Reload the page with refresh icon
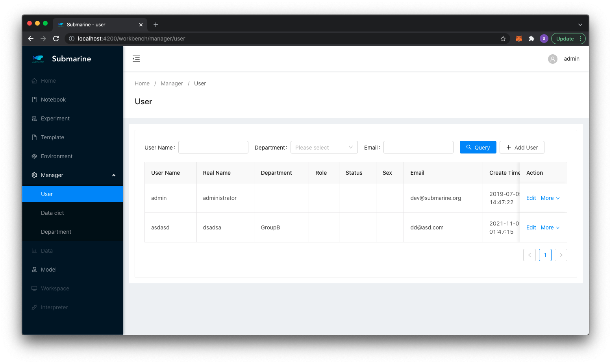 56,39
